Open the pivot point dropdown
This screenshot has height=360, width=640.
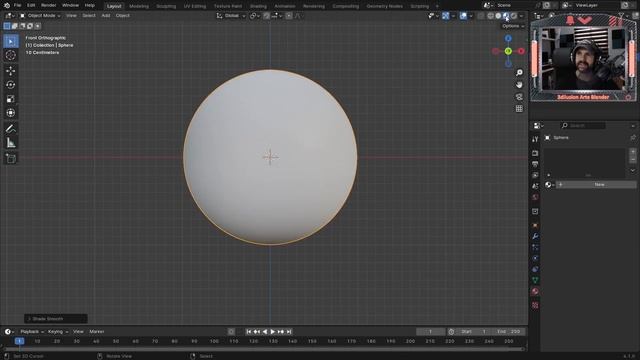coord(254,16)
